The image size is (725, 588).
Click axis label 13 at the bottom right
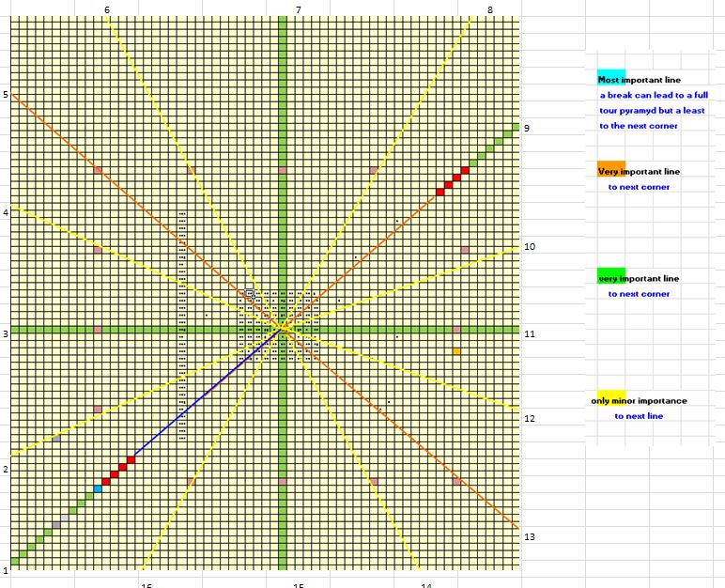pyautogui.click(x=529, y=537)
